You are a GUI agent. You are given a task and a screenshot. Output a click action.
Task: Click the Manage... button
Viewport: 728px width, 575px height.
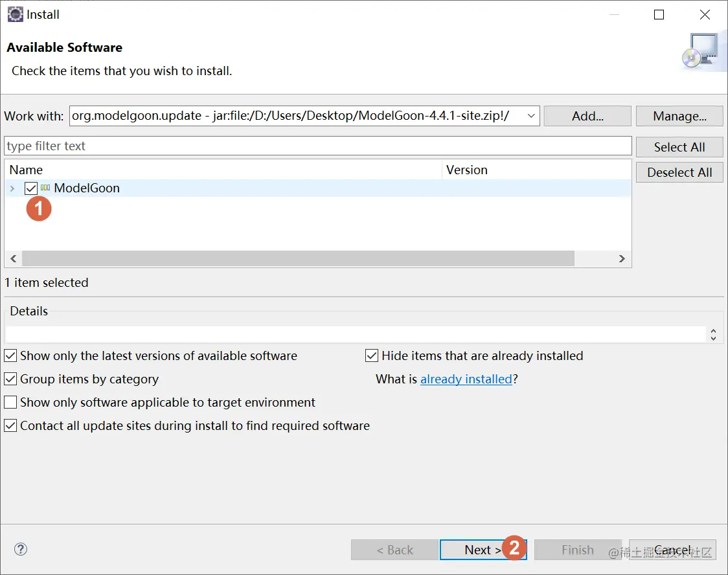[679, 115]
